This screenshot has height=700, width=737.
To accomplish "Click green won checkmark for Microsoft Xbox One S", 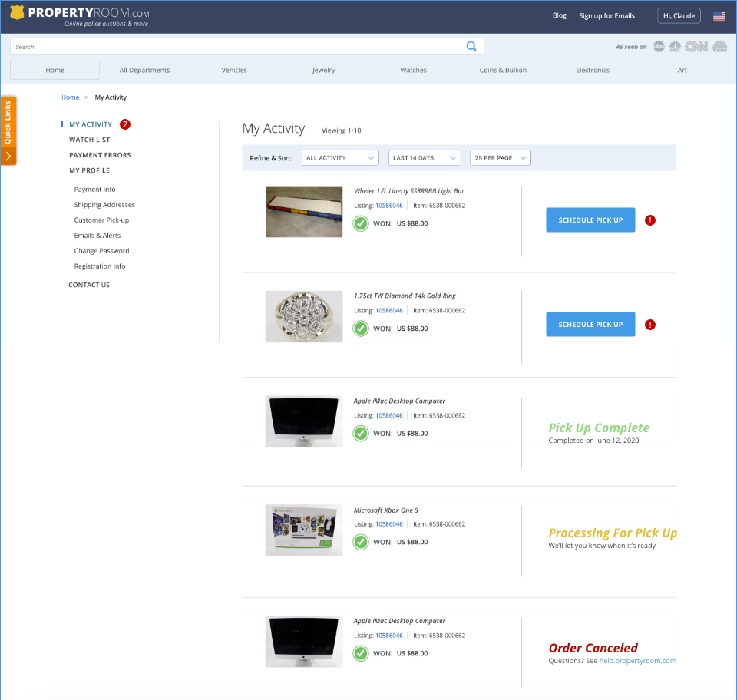I will pos(361,542).
